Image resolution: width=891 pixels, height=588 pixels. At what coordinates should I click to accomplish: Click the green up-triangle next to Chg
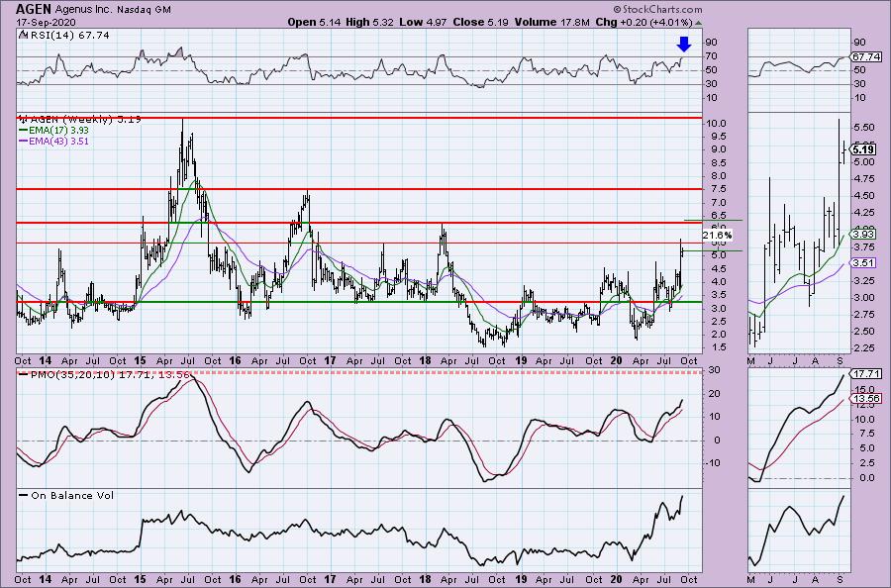click(x=698, y=23)
